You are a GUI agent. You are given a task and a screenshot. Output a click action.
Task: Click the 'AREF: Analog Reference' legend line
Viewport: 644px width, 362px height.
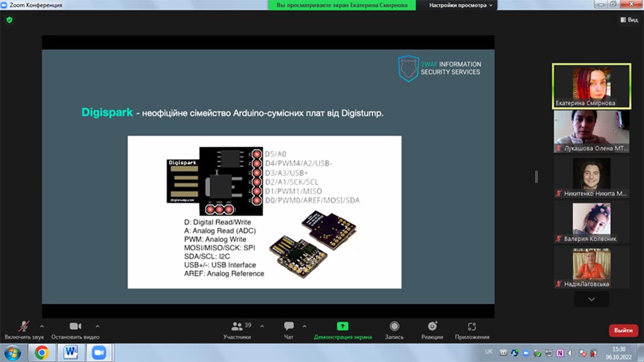coord(224,273)
